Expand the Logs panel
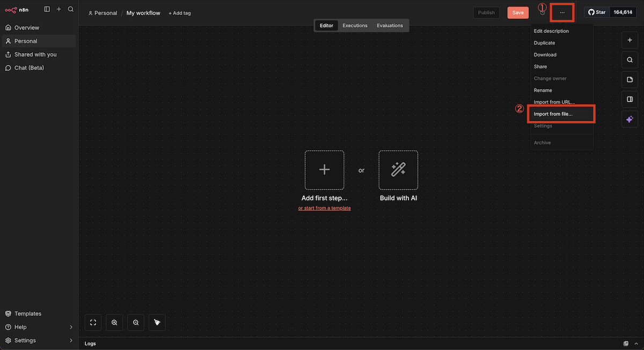The image size is (644, 350). click(x=636, y=343)
